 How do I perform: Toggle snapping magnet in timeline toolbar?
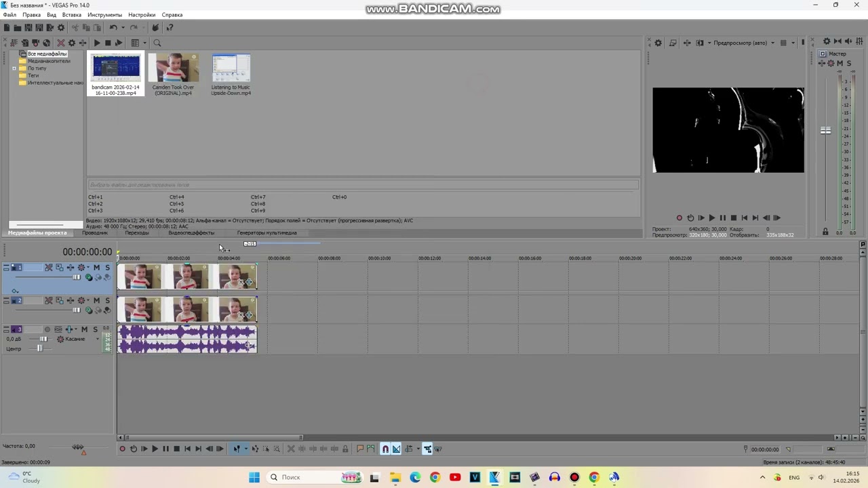coord(385,449)
